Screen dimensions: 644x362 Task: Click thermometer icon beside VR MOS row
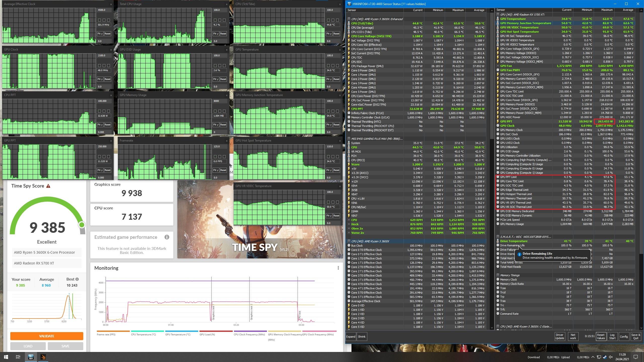click(349, 152)
